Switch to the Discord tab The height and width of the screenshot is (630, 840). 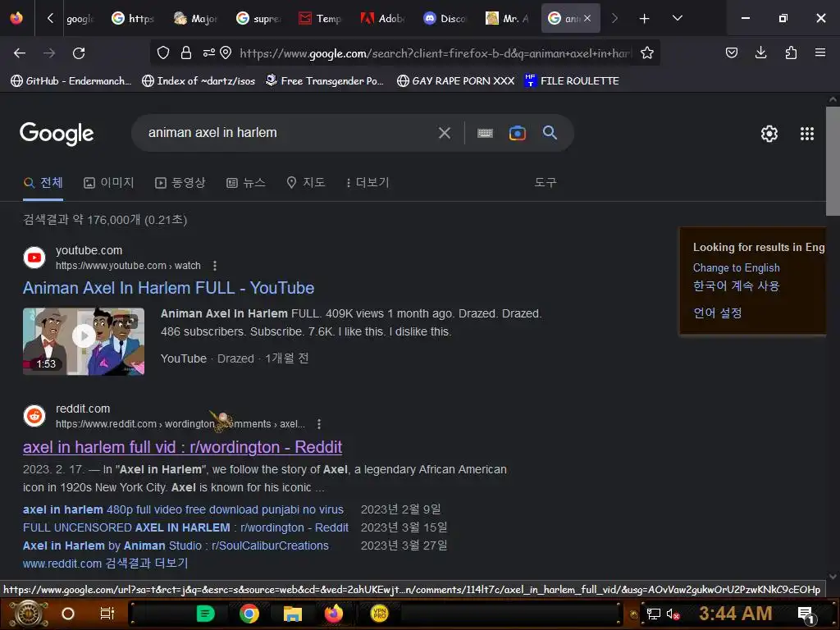tap(445, 19)
